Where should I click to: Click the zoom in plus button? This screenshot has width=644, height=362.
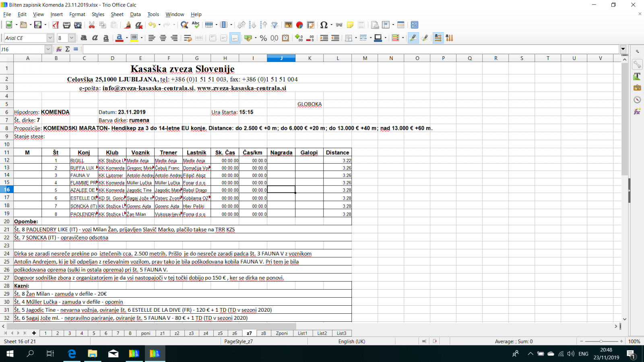coord(621,341)
